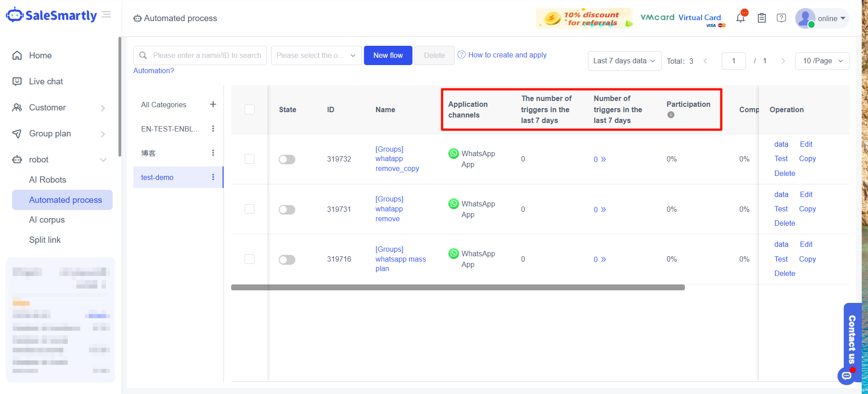Viewport: 868px width, 394px height.
Task: Check the select-all checkbox in table header
Action: (x=250, y=109)
